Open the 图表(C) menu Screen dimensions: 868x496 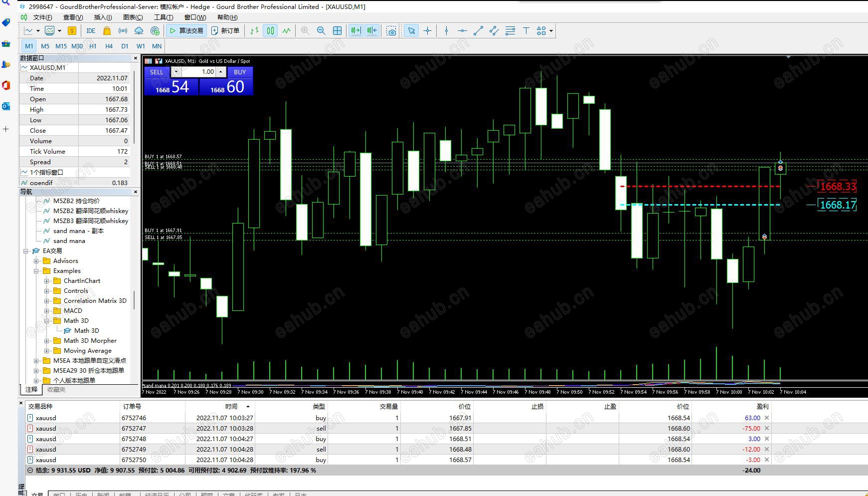[x=133, y=17]
